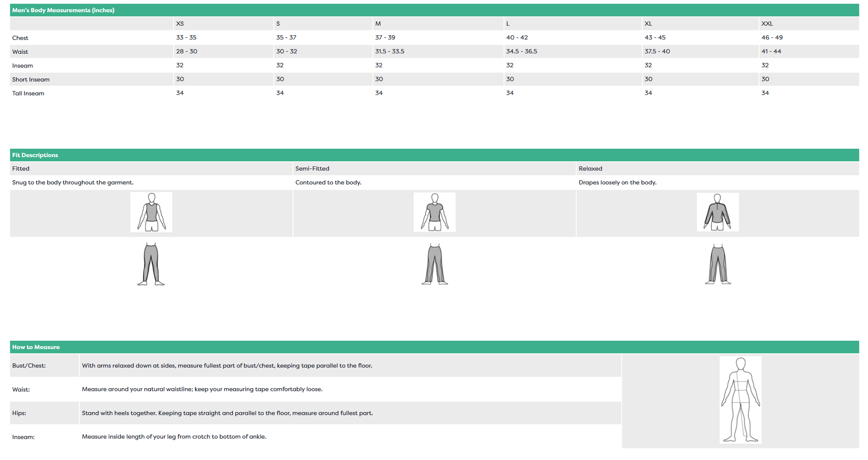
Task: Click the Tall Inseam row label
Action: coord(28,94)
